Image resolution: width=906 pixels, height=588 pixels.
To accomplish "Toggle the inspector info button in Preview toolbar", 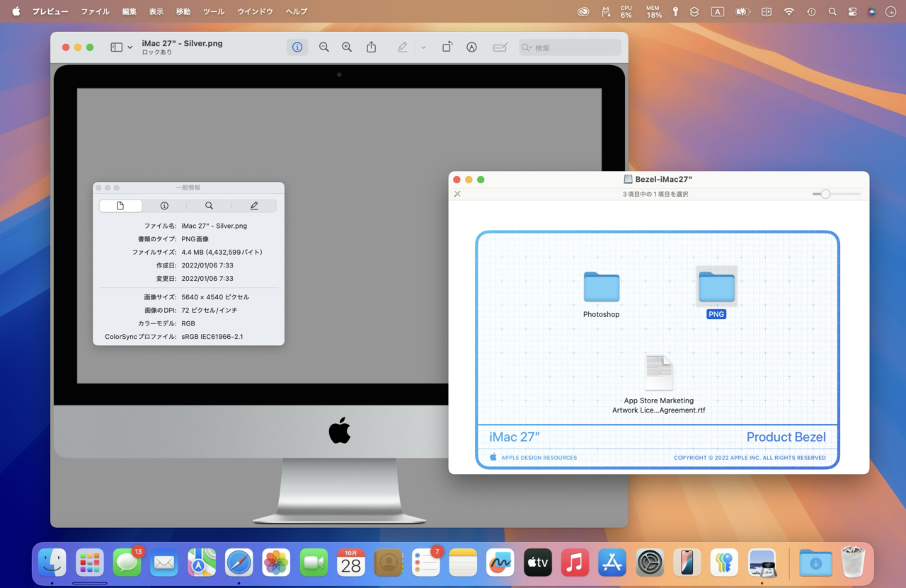I will [297, 47].
